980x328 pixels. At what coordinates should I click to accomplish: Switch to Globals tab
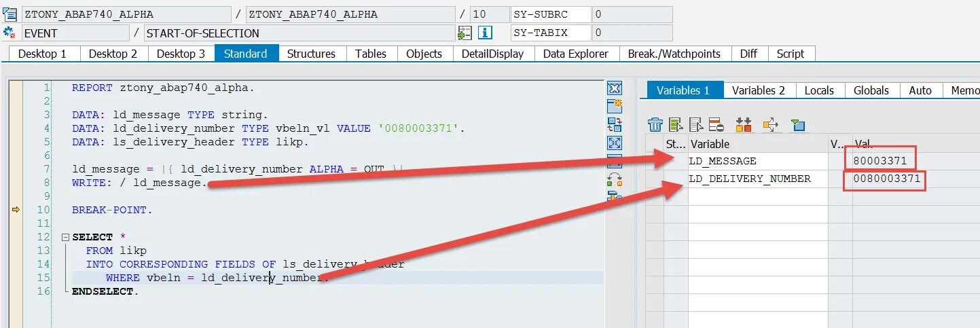tap(871, 90)
